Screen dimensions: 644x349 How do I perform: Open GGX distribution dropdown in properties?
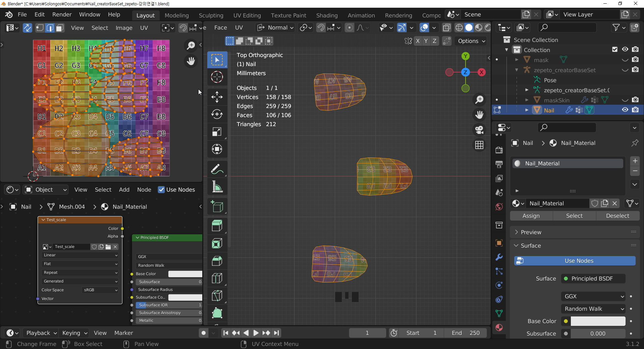point(593,296)
